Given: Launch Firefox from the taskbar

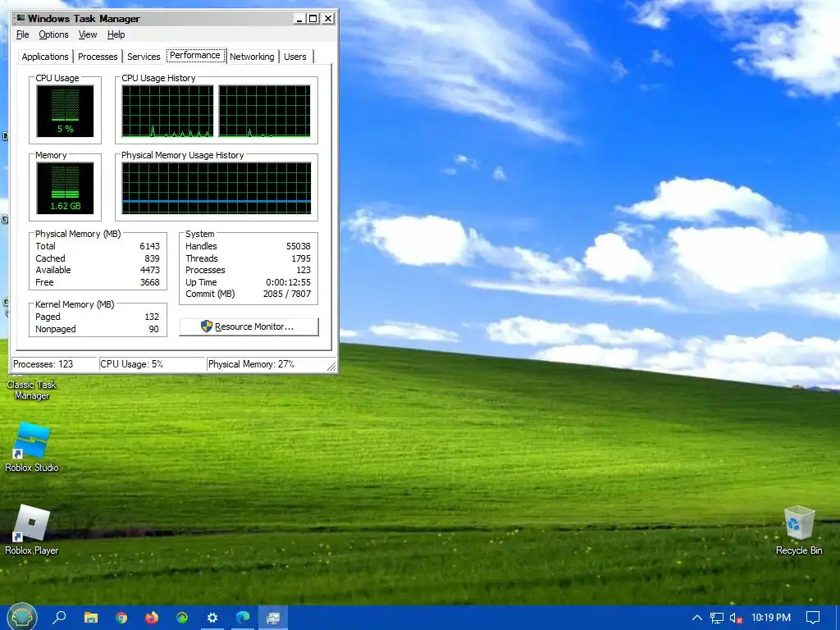Looking at the screenshot, I should click(x=152, y=618).
